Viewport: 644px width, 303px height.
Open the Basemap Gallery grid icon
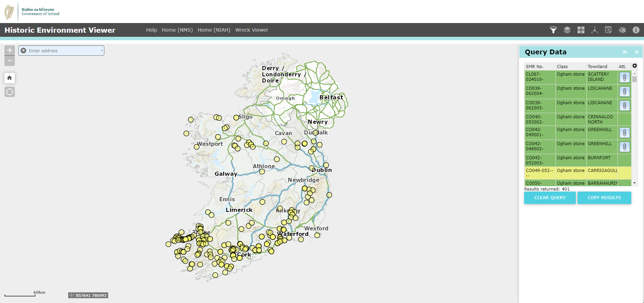point(581,30)
